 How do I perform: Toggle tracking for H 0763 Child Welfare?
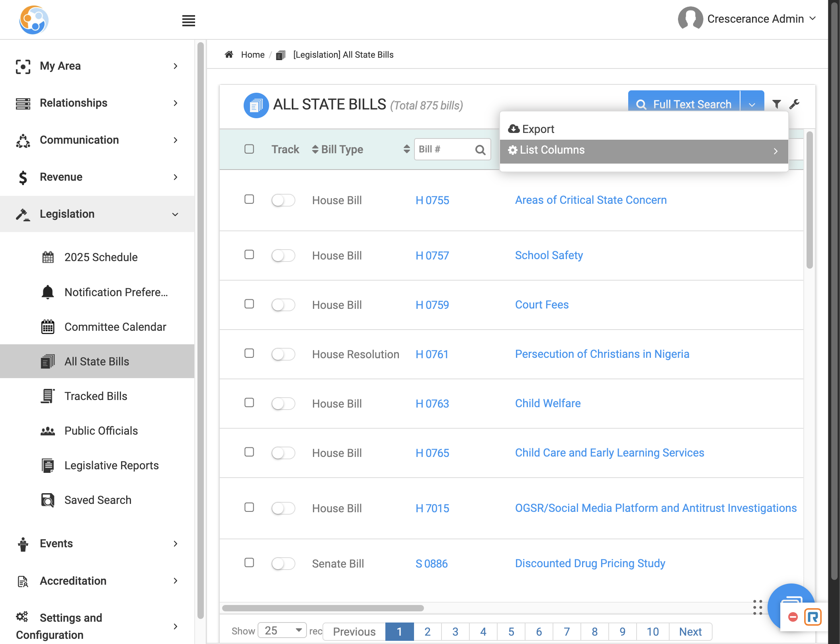pos(283,404)
